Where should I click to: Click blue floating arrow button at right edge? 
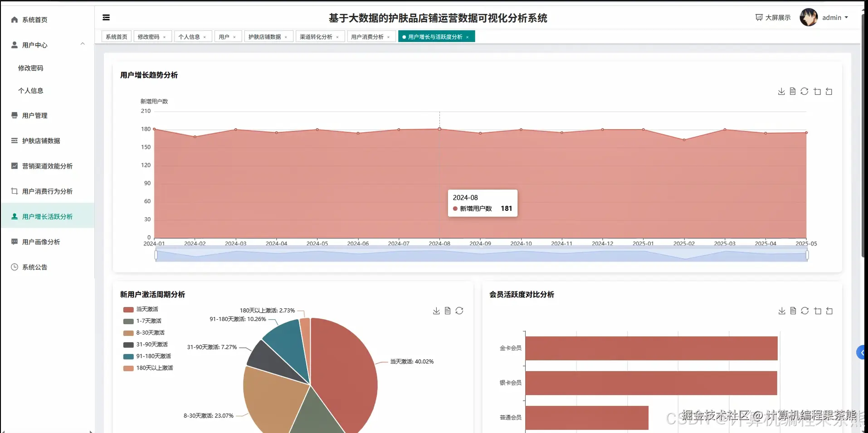861,352
